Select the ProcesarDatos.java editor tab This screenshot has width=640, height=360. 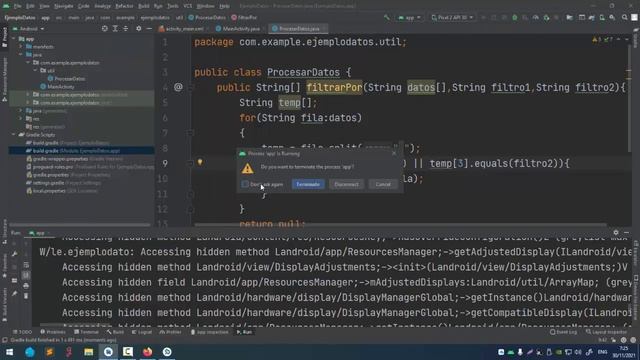pos(299,29)
